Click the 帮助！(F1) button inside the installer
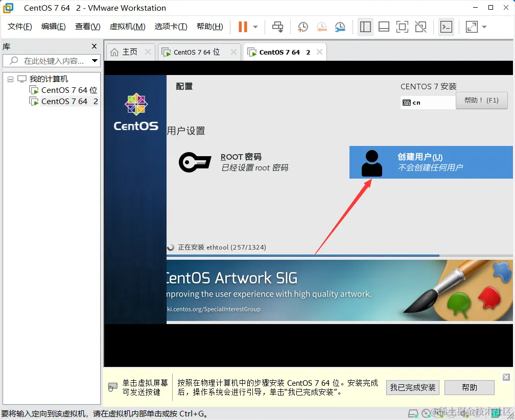 click(x=481, y=101)
